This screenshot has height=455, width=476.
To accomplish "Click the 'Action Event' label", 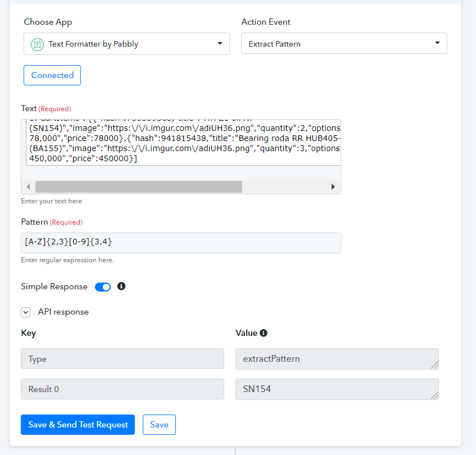I will click(x=266, y=22).
